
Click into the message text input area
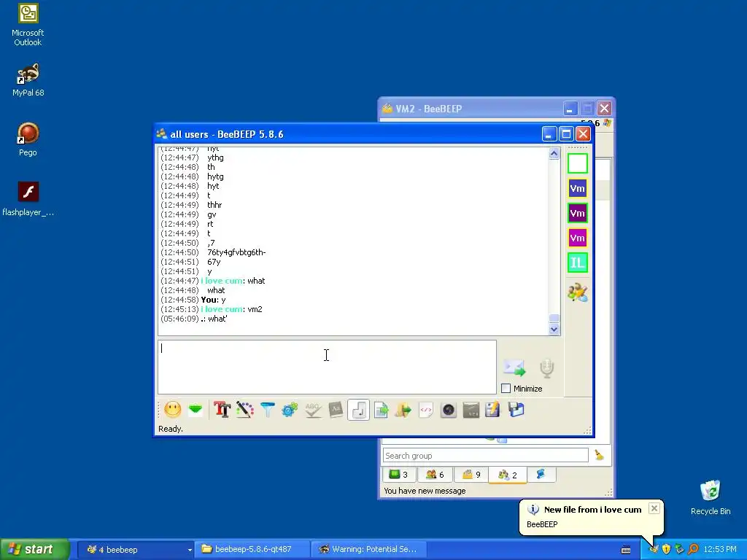pyautogui.click(x=327, y=367)
